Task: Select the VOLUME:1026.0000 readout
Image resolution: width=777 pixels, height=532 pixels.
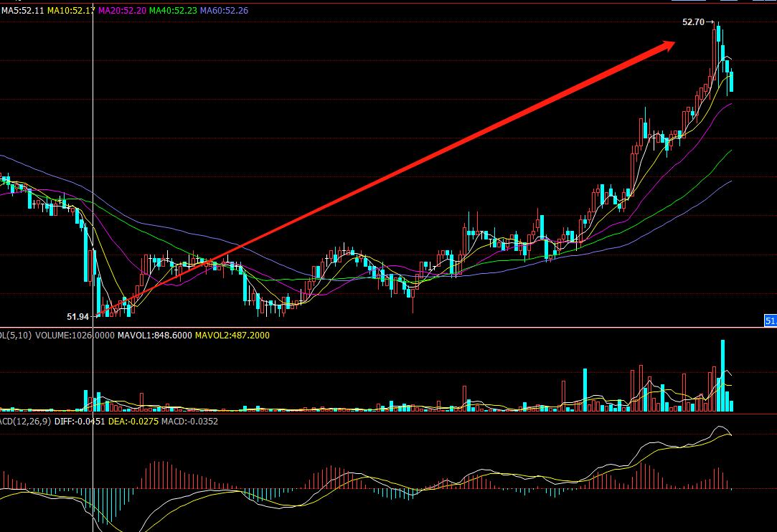Action: [x=75, y=336]
